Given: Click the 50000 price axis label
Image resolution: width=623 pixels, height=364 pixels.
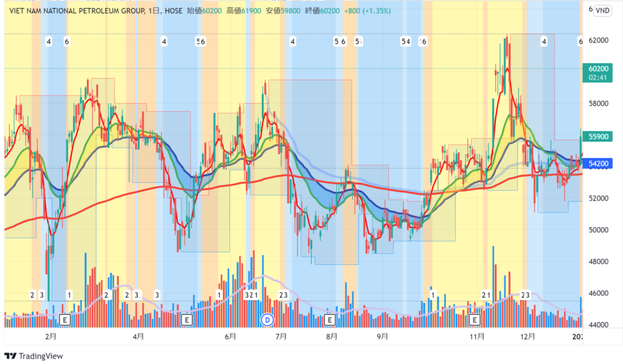Looking at the screenshot, I should click(599, 230).
